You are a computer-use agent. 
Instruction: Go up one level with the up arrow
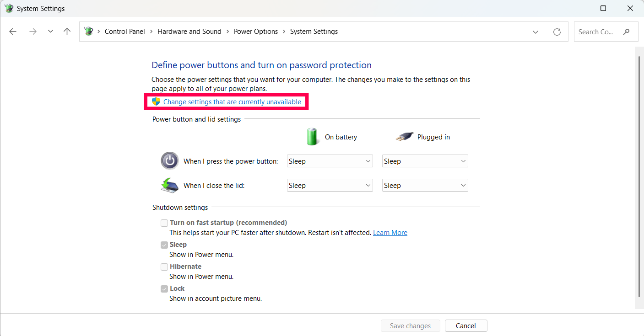click(x=67, y=32)
